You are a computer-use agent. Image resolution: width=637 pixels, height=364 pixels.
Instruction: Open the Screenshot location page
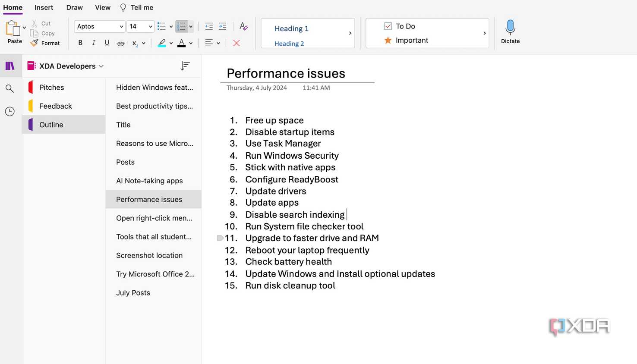[154, 255]
